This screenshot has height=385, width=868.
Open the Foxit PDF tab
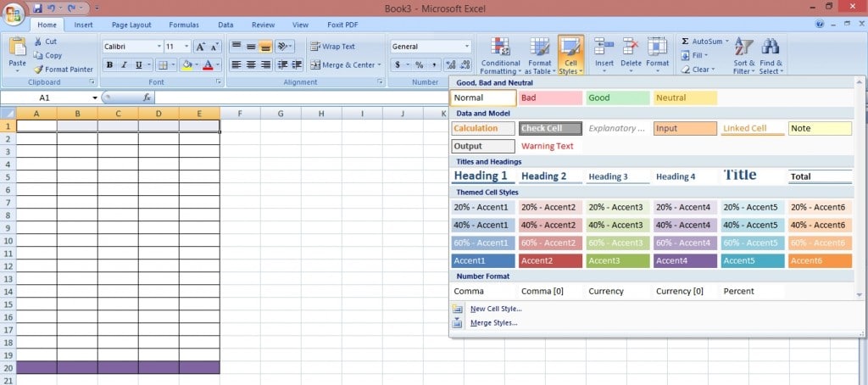coord(342,25)
